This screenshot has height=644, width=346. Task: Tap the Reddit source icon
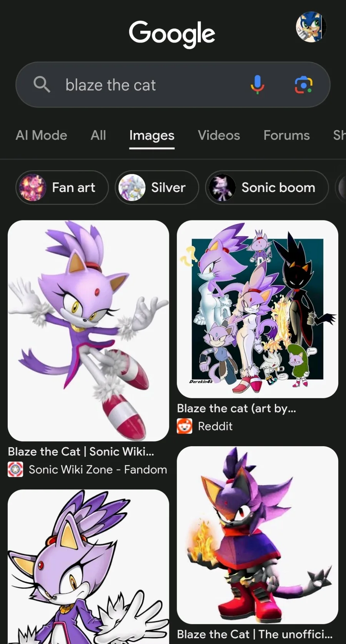(x=185, y=426)
